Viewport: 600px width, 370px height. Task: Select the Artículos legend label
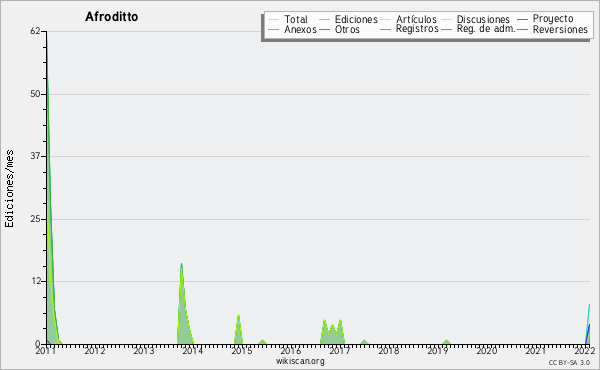click(x=416, y=20)
